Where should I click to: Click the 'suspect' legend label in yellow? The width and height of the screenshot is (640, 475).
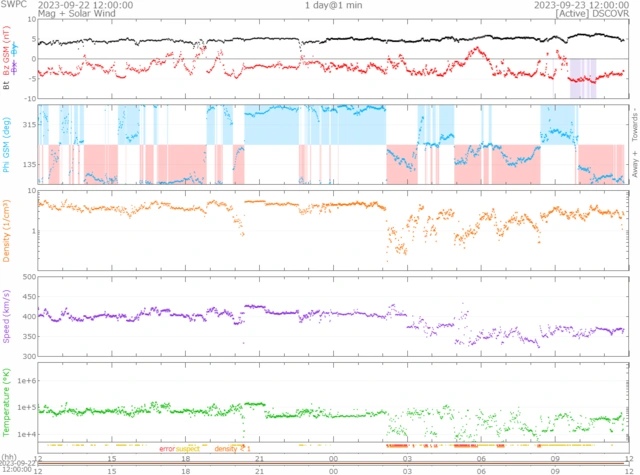[188, 449]
